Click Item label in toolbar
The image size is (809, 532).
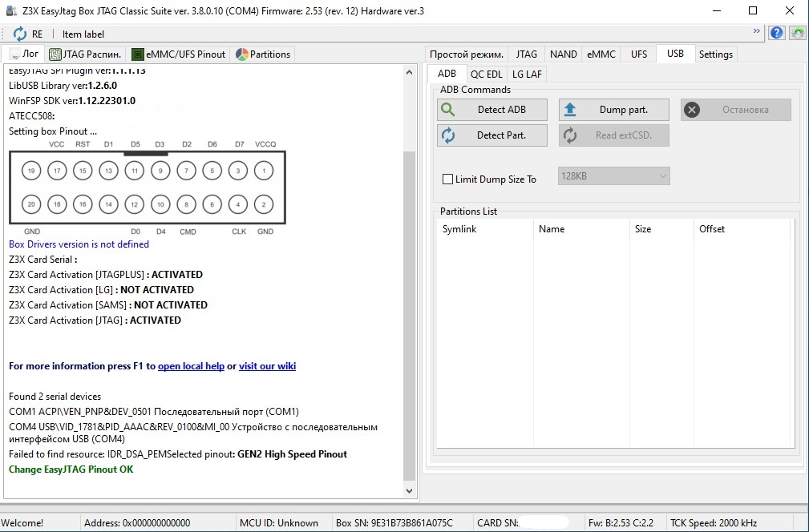coord(83,34)
